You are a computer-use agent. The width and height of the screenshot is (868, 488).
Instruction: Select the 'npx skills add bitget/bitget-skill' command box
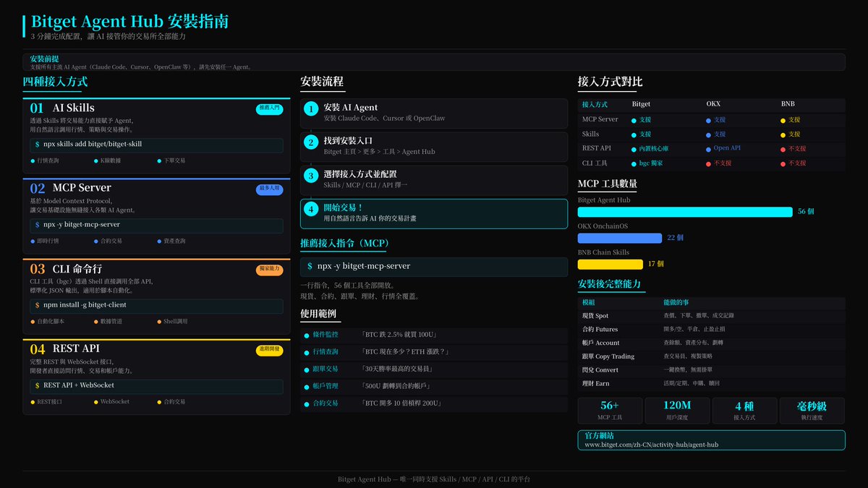click(156, 145)
